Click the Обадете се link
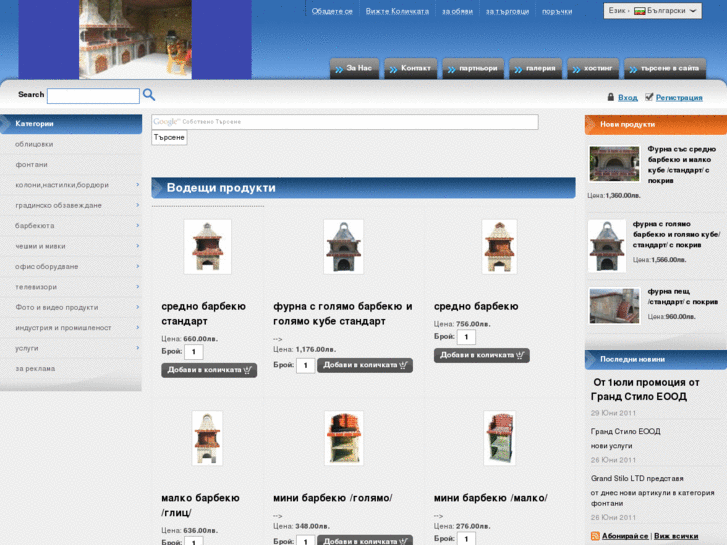 point(332,11)
